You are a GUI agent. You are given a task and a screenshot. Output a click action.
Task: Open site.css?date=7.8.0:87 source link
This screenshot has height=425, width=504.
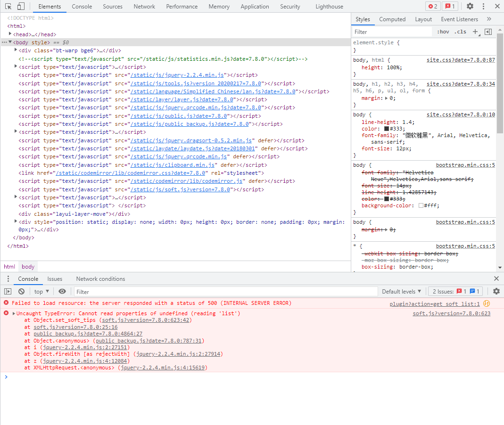tap(461, 60)
